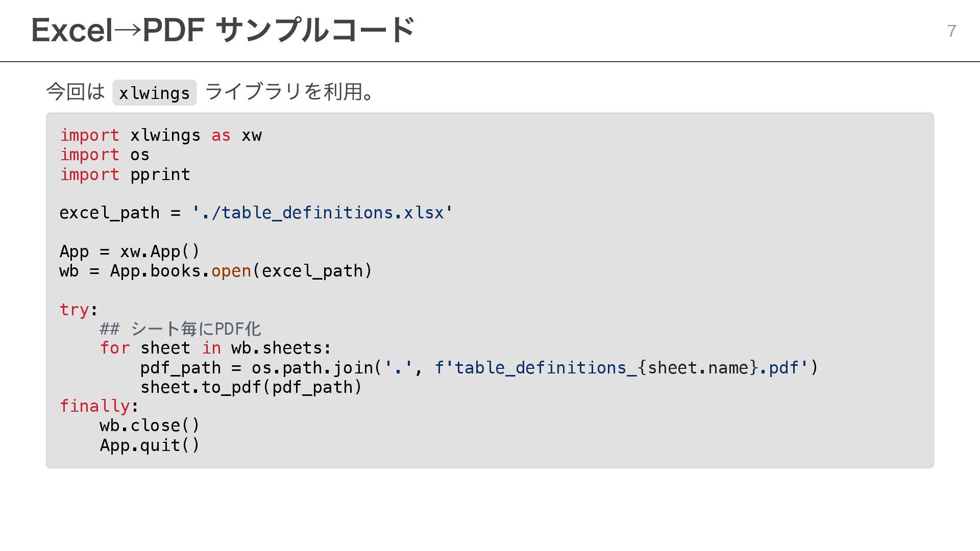Click the "import xlwings as xw" line
The width and height of the screenshot is (980, 551).
click(161, 135)
